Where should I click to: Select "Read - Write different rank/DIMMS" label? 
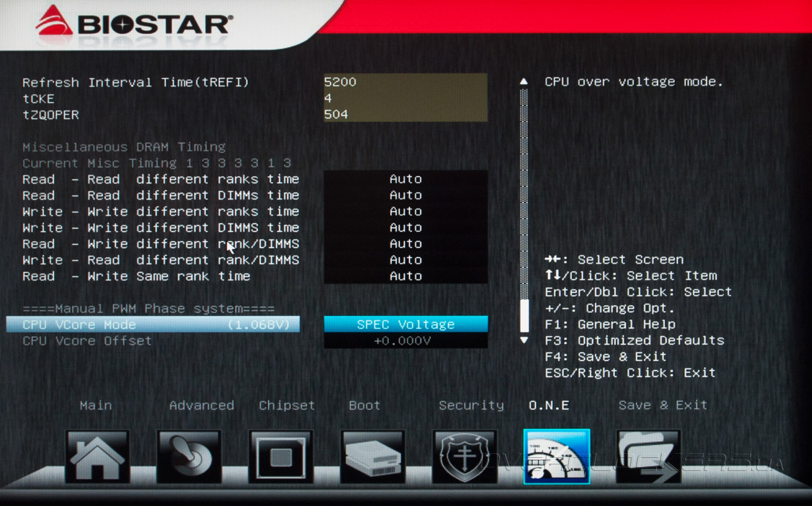160,244
